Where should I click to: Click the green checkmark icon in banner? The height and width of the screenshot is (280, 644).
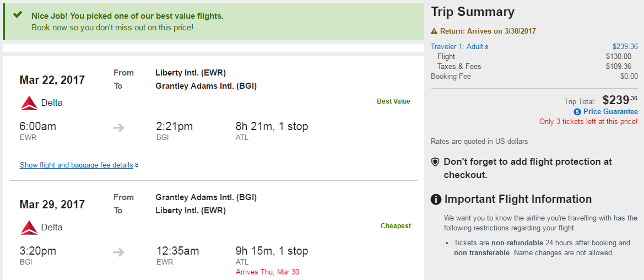coord(17,15)
